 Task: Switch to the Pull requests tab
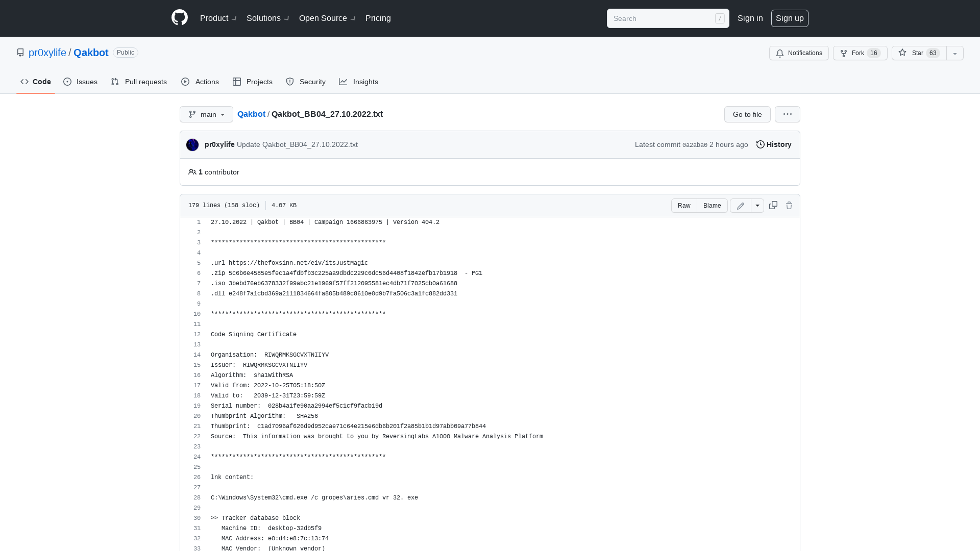(x=139, y=82)
